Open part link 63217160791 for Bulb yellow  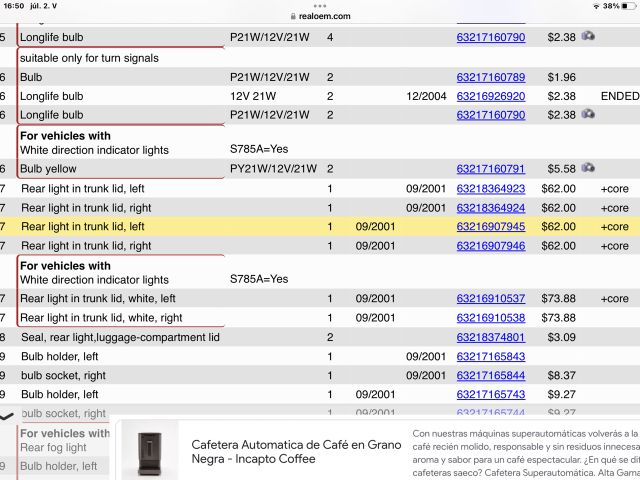click(x=490, y=169)
